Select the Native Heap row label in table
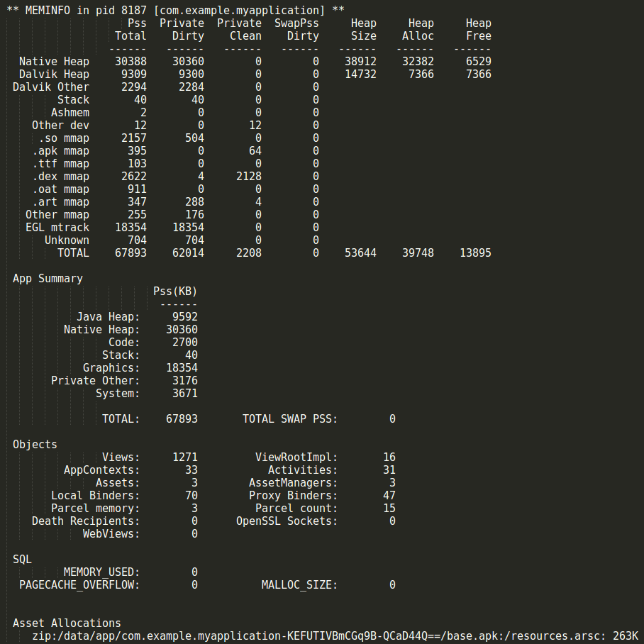This screenshot has width=644, height=644. [54, 62]
